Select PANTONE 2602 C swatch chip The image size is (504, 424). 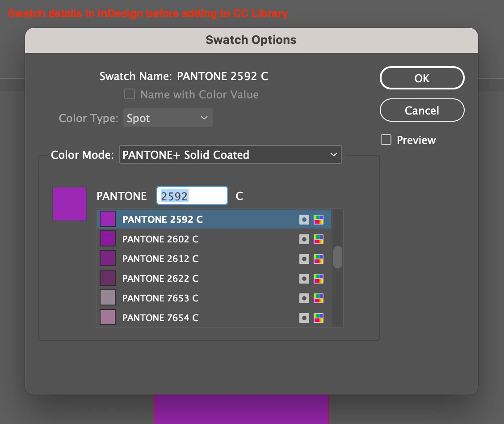pyautogui.click(x=108, y=239)
